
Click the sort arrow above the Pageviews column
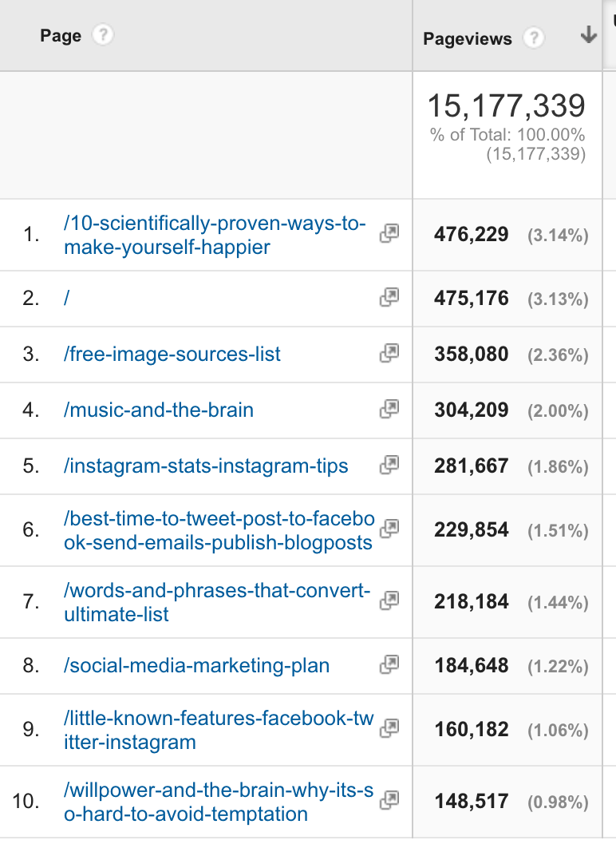tap(588, 35)
